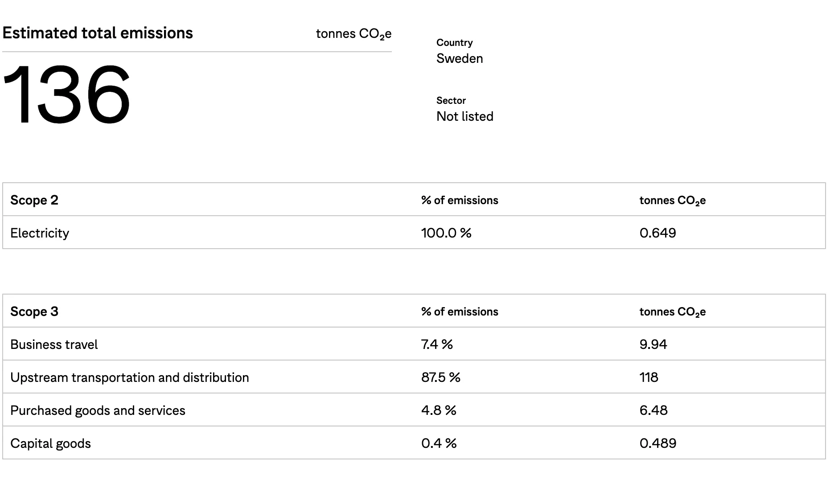Screen dimensions: 830x504
Task: Click Purchased goods and services row
Action: (98, 410)
